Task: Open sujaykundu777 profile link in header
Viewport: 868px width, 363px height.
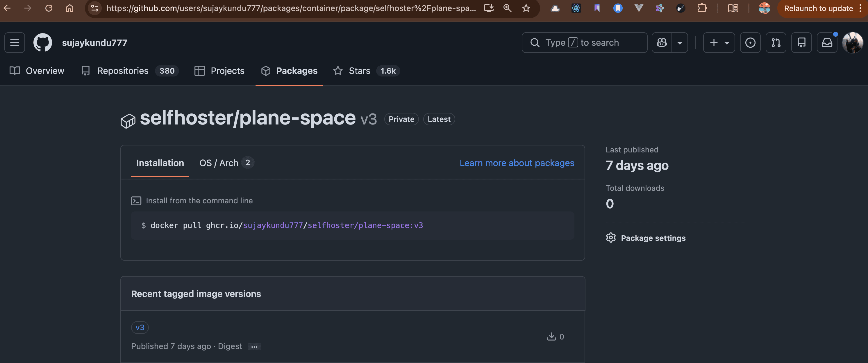Action: tap(95, 42)
